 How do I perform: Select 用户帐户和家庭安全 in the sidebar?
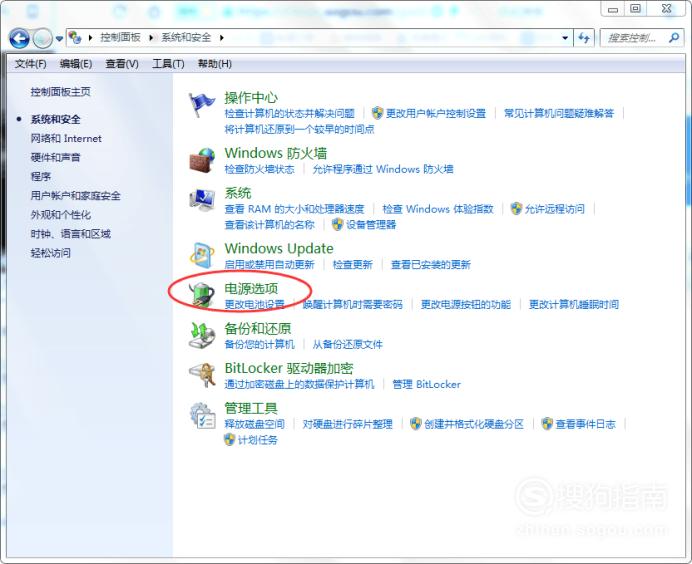point(75,196)
